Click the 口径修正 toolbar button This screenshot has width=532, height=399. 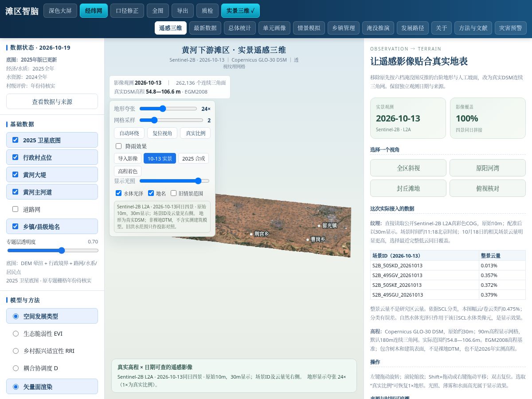click(x=127, y=11)
